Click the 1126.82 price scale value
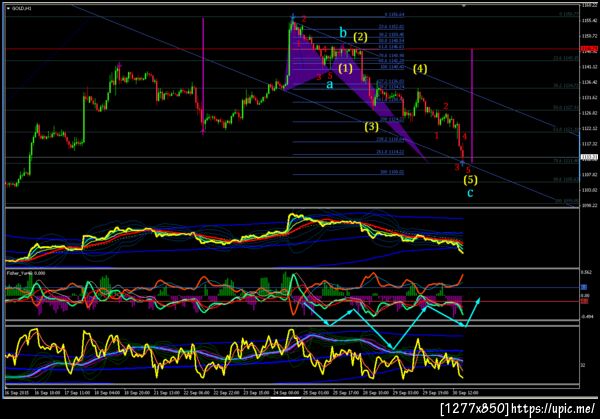This screenshot has height=419, width=600. point(589,113)
